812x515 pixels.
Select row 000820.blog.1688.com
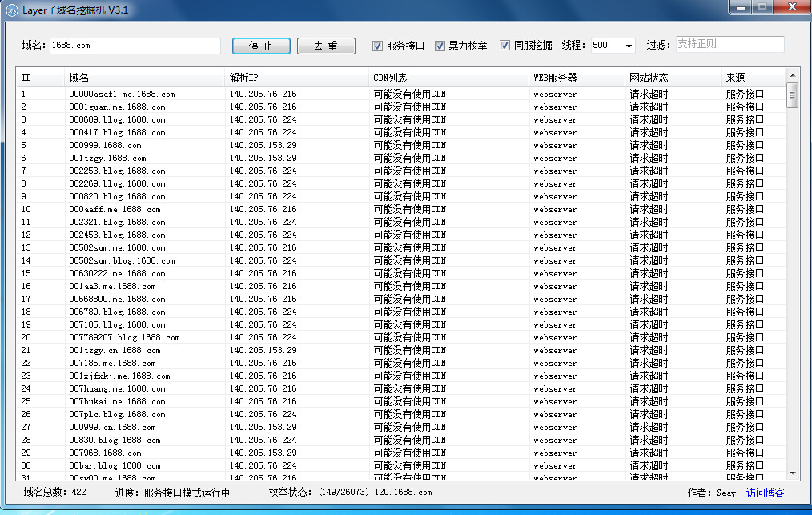[x=401, y=196]
